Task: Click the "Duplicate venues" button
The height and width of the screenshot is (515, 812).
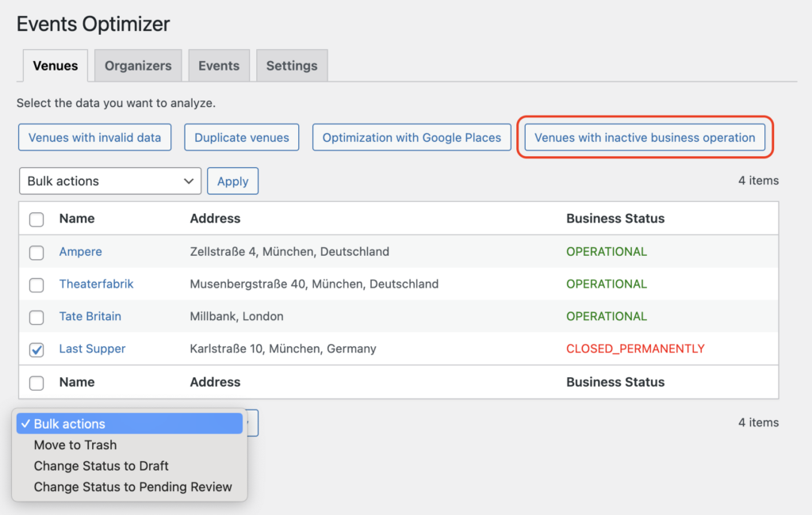Action: pyautogui.click(x=241, y=137)
